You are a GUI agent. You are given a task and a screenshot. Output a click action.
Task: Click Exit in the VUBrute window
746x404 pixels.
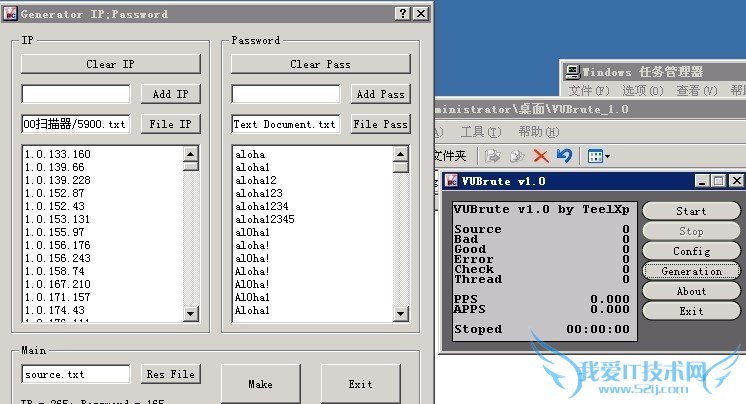click(x=691, y=311)
